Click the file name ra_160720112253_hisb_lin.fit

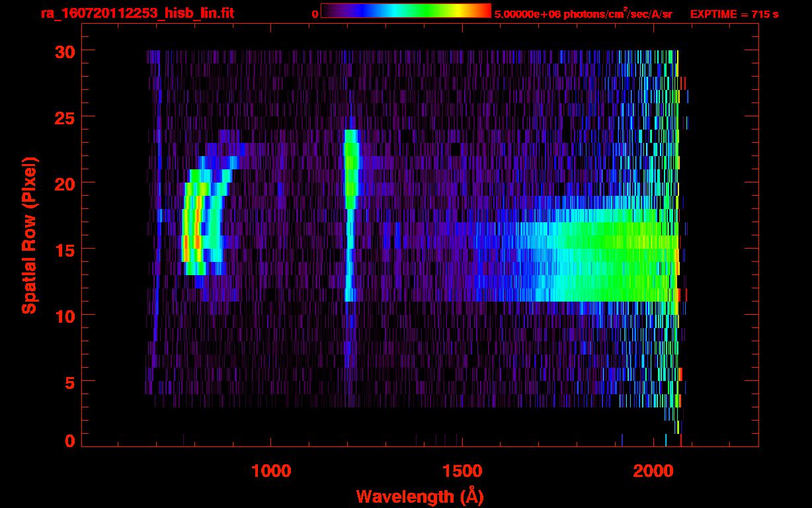(137, 13)
